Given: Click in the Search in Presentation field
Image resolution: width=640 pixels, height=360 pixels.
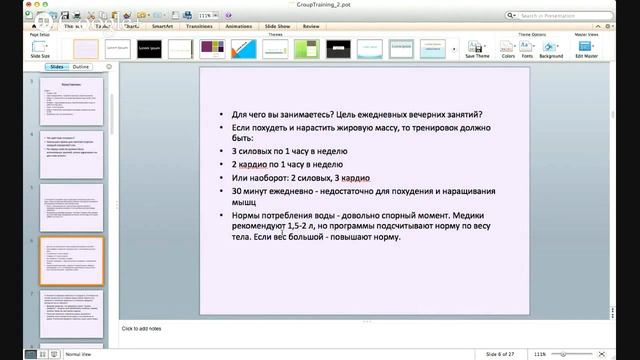Looking at the screenshot, I should pyautogui.click(x=565, y=16).
